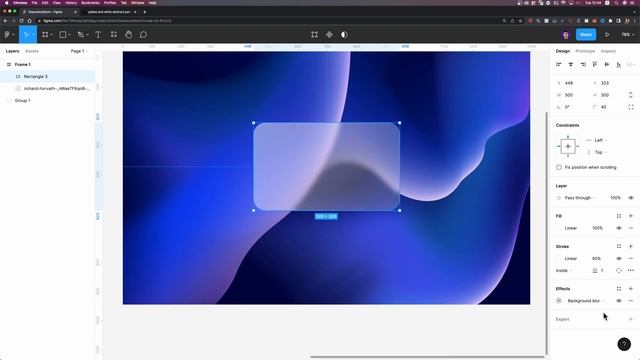Image resolution: width=640 pixels, height=360 pixels.
Task: Click Align top icon
Action: tap(595, 64)
